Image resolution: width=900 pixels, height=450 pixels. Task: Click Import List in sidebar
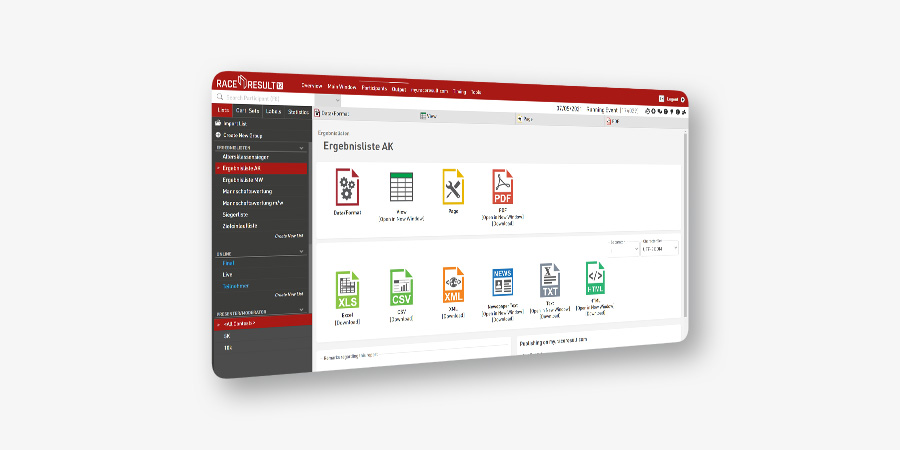(x=235, y=123)
